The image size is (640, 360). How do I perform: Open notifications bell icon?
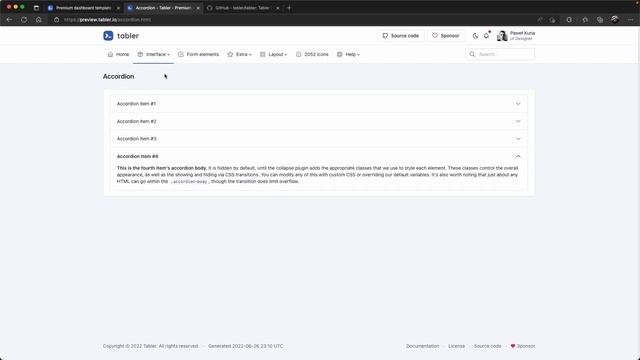487,36
